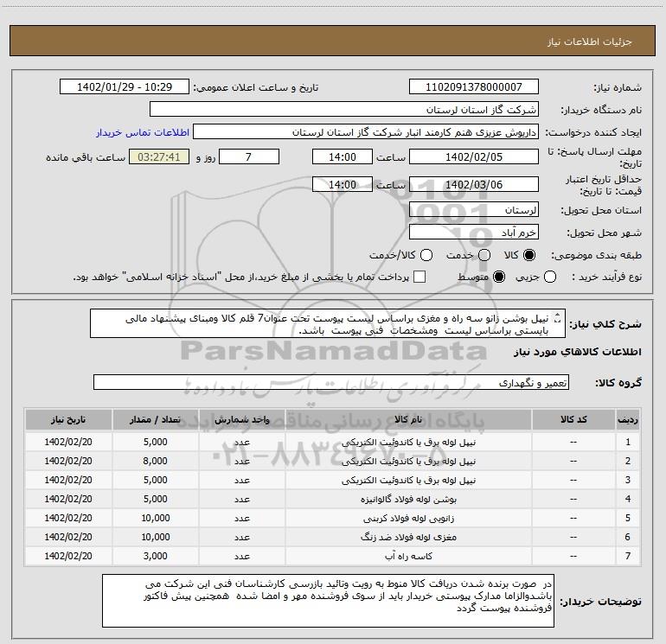Select item بوشن لوله فولاد گالوانیزه
666x644 pixels.
point(408,500)
